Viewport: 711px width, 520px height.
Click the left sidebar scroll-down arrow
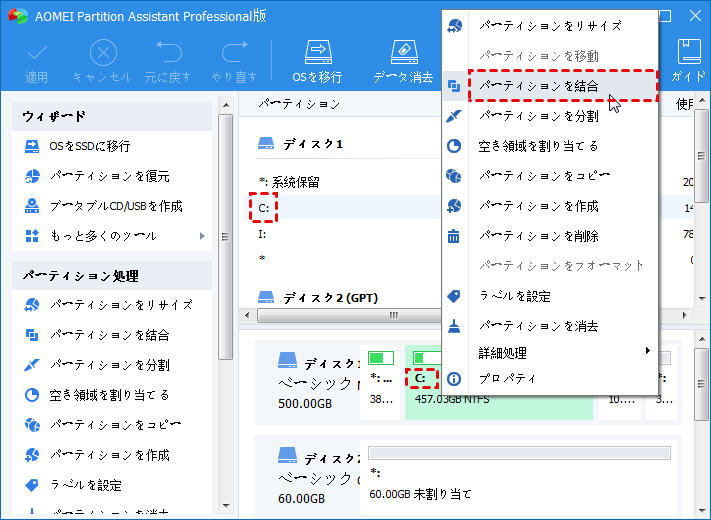(226, 505)
